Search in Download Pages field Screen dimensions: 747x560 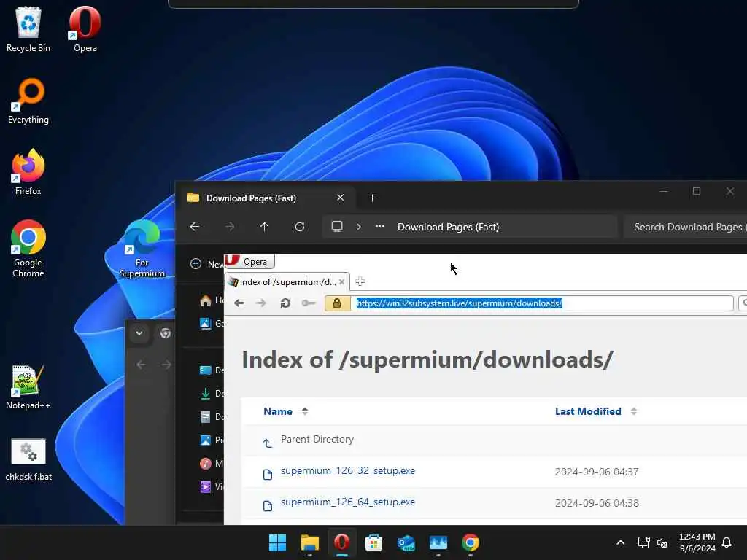[x=686, y=227]
